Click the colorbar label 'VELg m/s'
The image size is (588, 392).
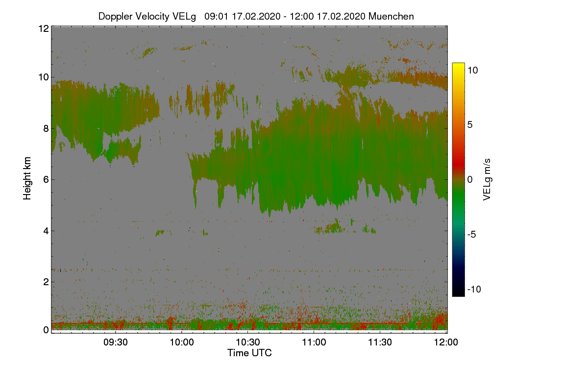click(x=487, y=179)
